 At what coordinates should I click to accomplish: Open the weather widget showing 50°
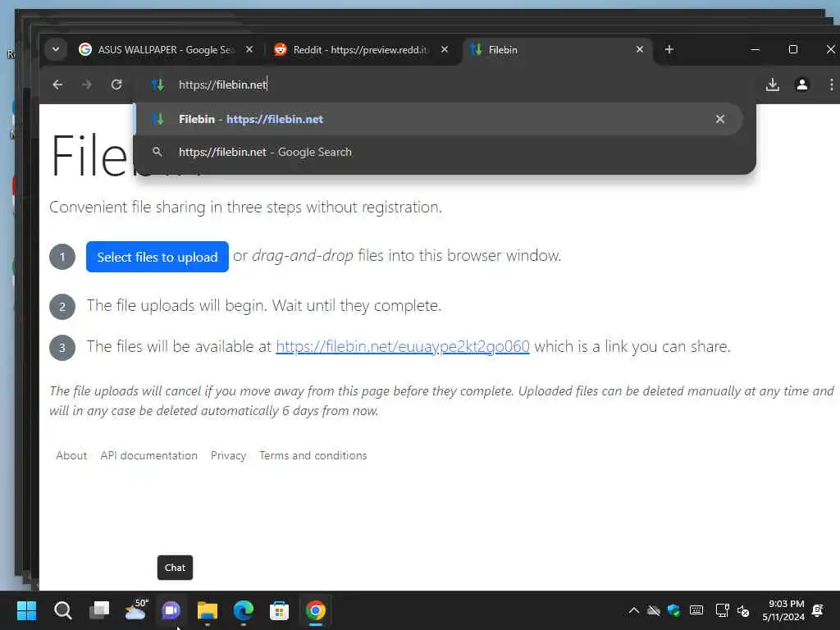coord(135,610)
